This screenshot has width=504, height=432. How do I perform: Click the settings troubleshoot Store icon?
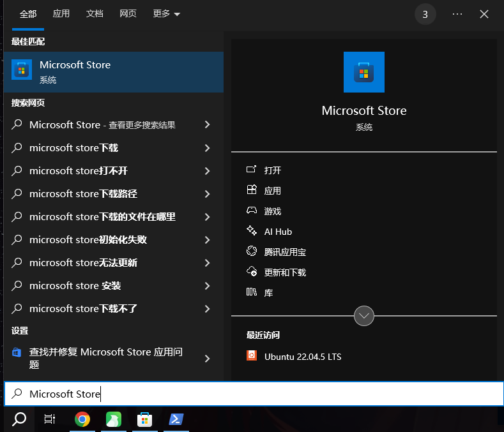coord(17,352)
